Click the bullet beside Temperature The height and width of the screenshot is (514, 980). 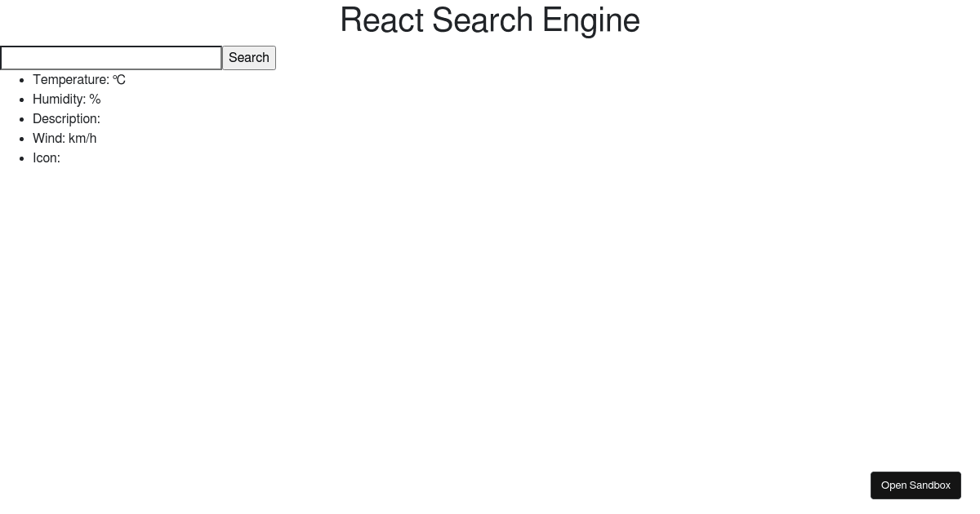pyautogui.click(x=21, y=80)
